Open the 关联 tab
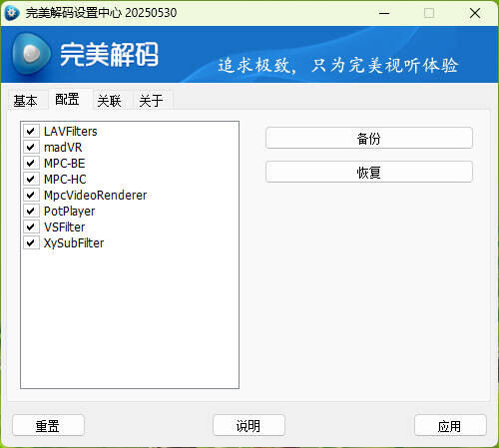 (x=109, y=101)
